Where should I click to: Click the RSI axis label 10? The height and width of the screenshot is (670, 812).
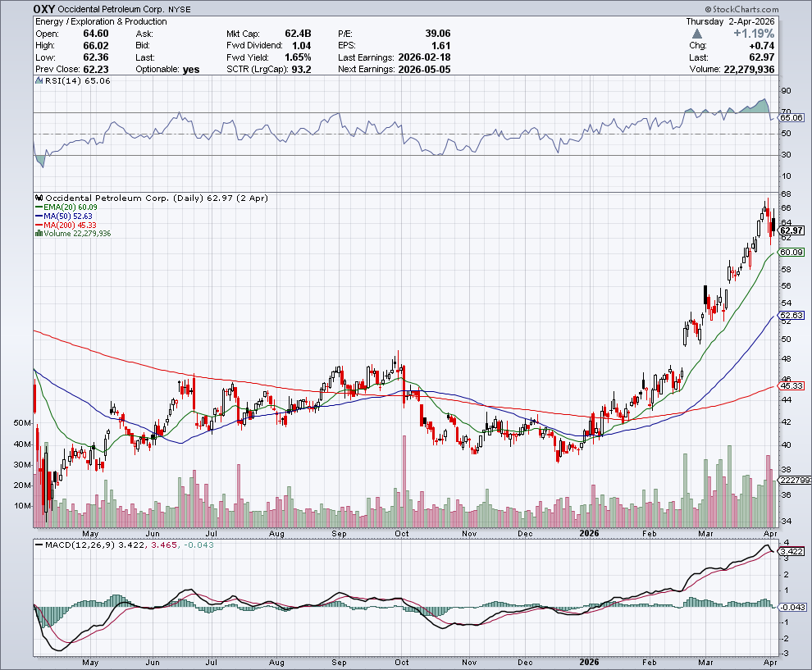point(786,176)
